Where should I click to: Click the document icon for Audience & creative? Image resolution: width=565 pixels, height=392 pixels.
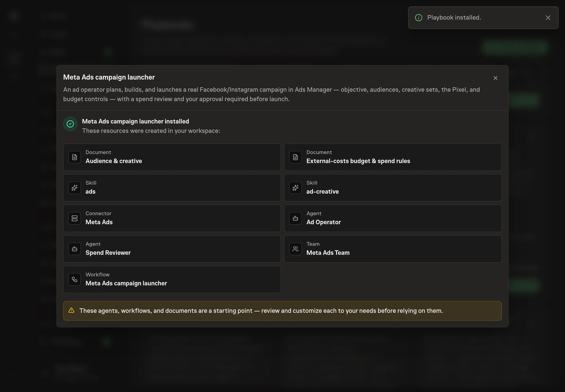75,157
